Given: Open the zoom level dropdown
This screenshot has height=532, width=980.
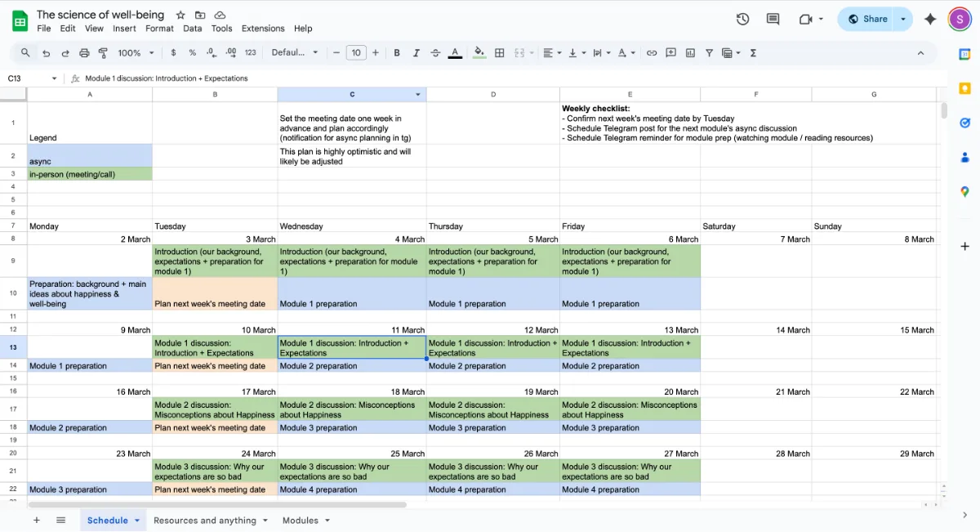Looking at the screenshot, I should pos(136,52).
